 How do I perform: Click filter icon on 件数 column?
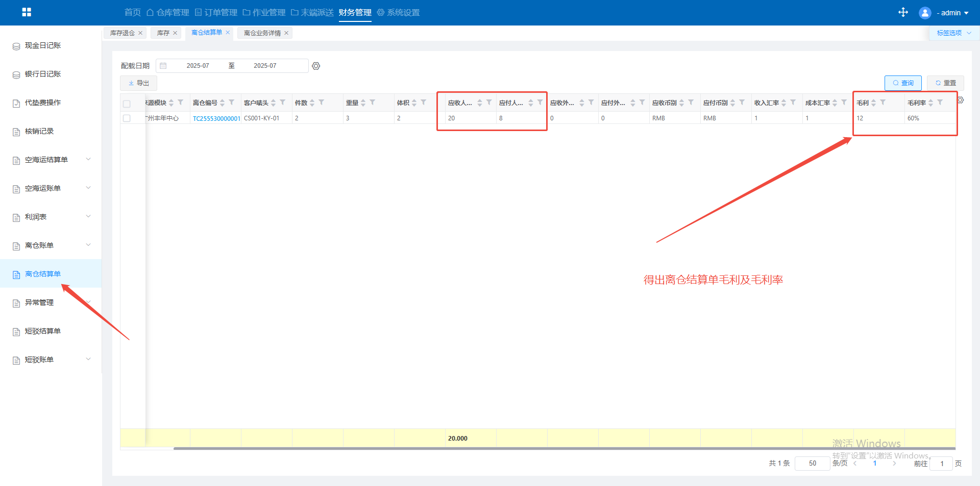point(322,103)
